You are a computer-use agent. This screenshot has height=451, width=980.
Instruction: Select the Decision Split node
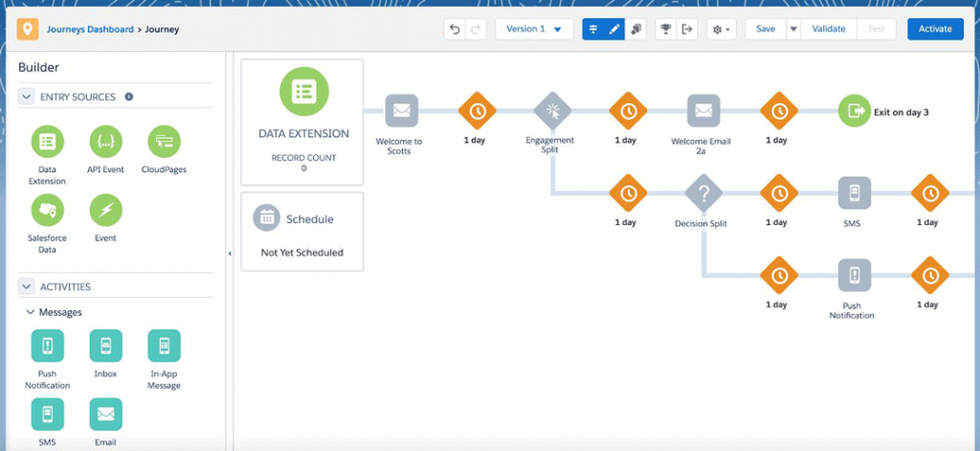tap(702, 193)
